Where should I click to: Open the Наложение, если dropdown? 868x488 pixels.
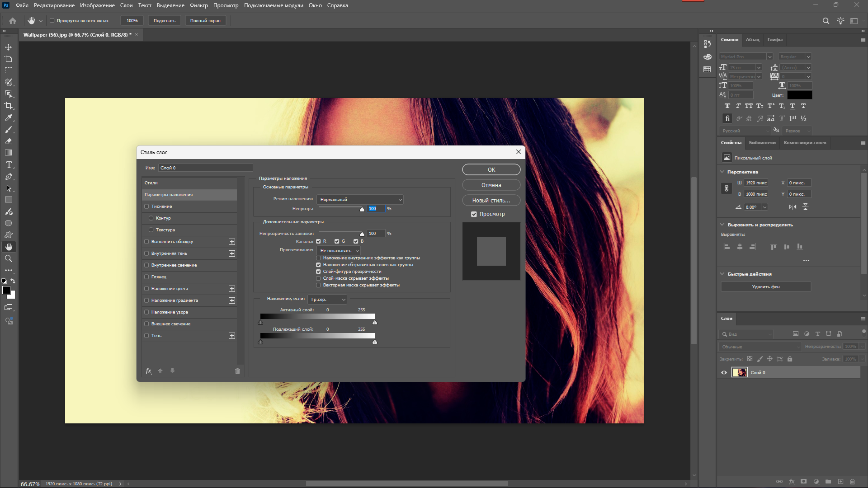click(328, 299)
